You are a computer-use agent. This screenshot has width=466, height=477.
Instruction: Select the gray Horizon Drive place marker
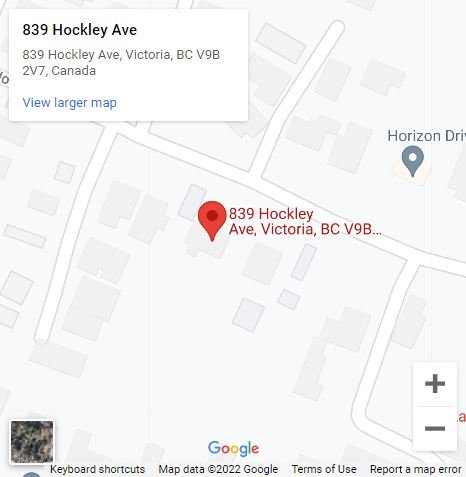(x=413, y=161)
